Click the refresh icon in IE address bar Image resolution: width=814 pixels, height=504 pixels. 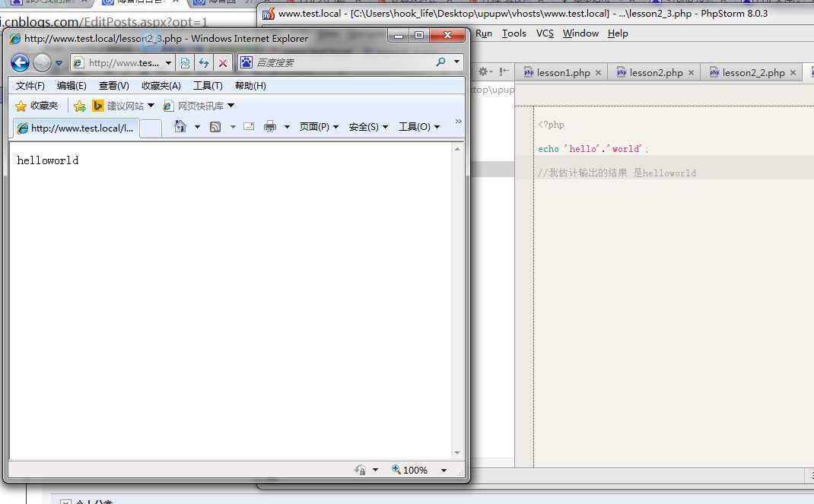tap(204, 63)
